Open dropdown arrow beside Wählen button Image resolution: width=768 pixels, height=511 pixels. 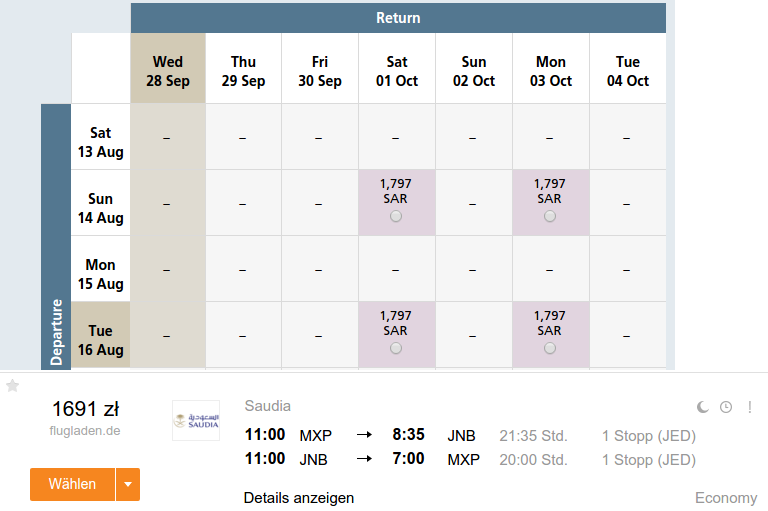click(128, 485)
